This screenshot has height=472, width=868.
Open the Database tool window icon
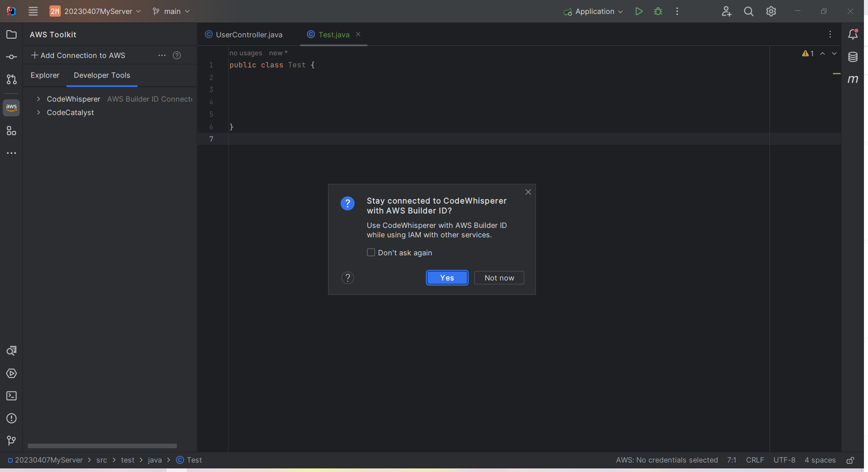(x=853, y=57)
